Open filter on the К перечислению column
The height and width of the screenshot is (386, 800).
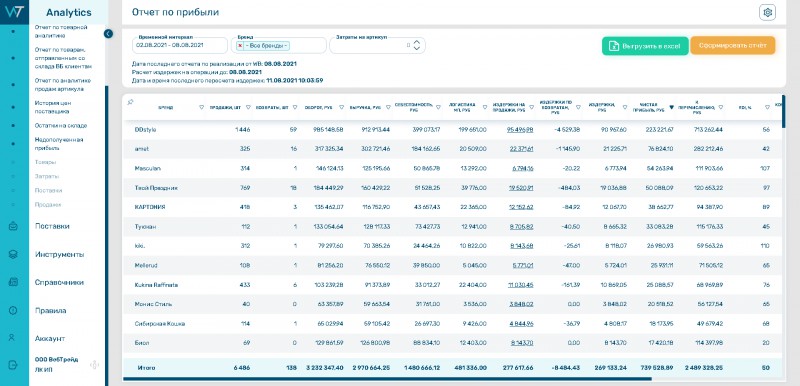coord(721,108)
